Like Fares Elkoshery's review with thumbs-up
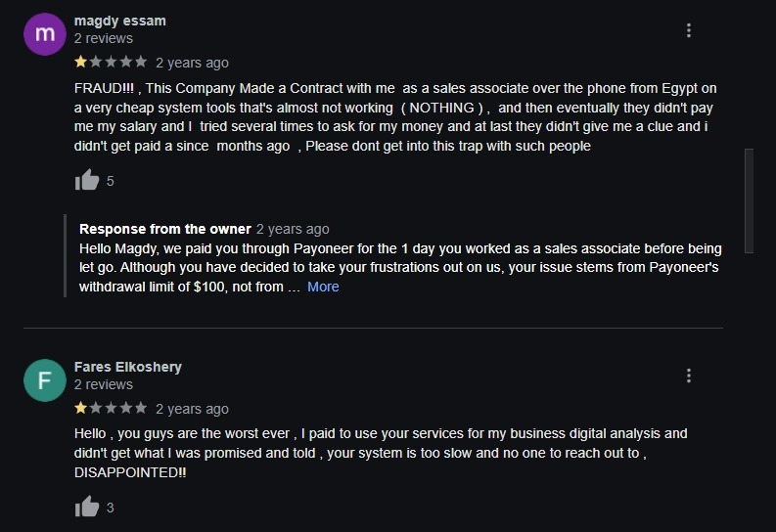The height and width of the screenshot is (532, 776). (x=87, y=507)
